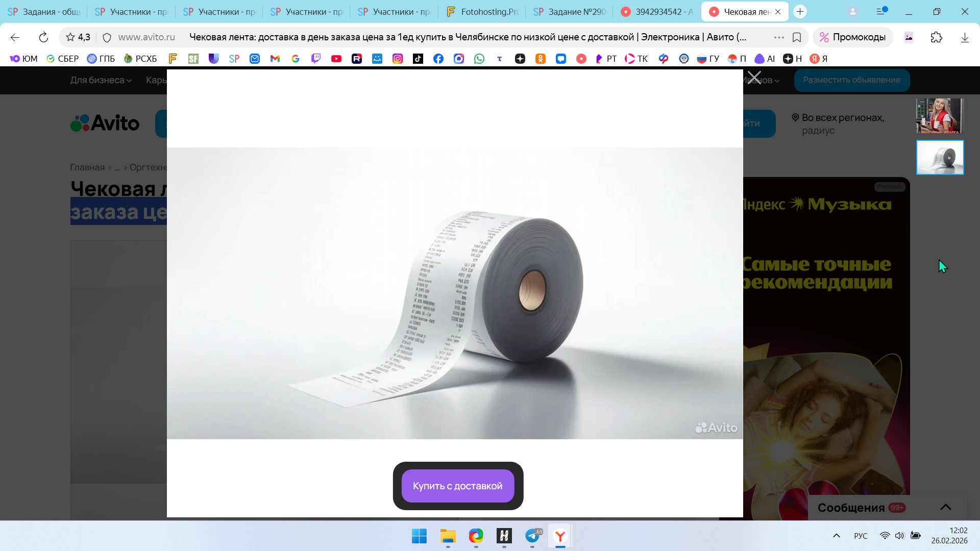The image size is (980, 551).
Task: Reload the page with refresh icon
Action: [43, 37]
